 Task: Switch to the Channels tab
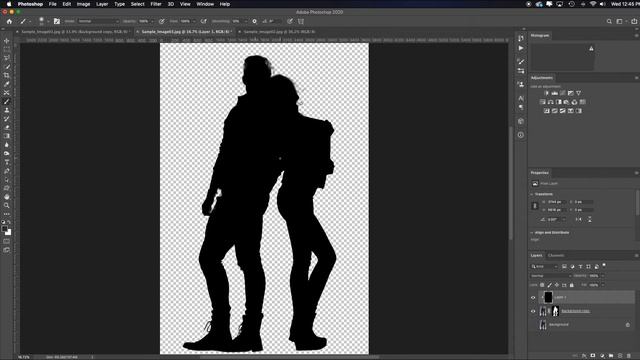click(556, 256)
